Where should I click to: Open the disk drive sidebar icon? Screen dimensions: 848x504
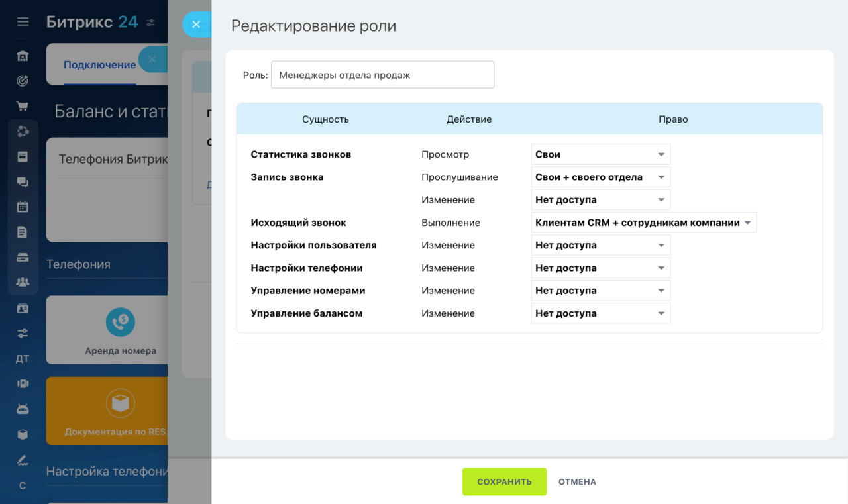point(23,257)
